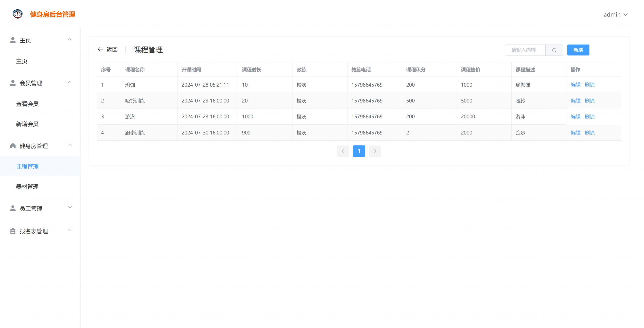Click the 员工管理 person icon
This screenshot has width=644, height=328.
pyautogui.click(x=13, y=208)
